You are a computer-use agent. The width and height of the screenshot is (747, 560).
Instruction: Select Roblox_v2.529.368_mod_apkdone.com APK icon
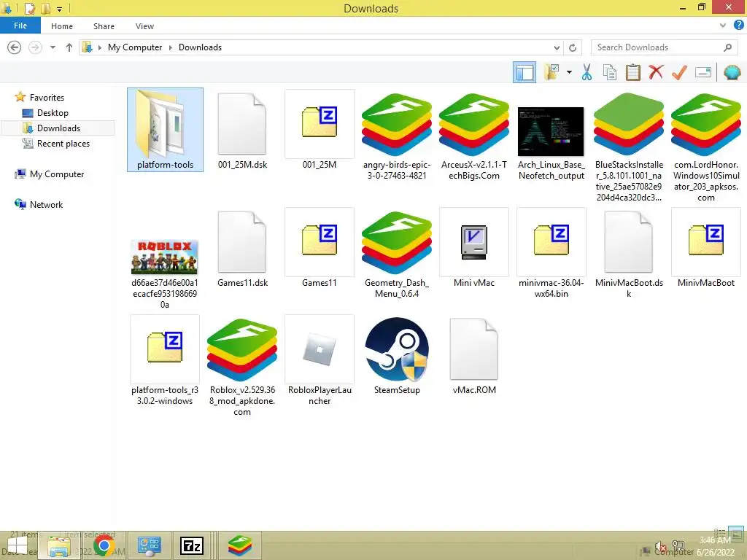(242, 350)
